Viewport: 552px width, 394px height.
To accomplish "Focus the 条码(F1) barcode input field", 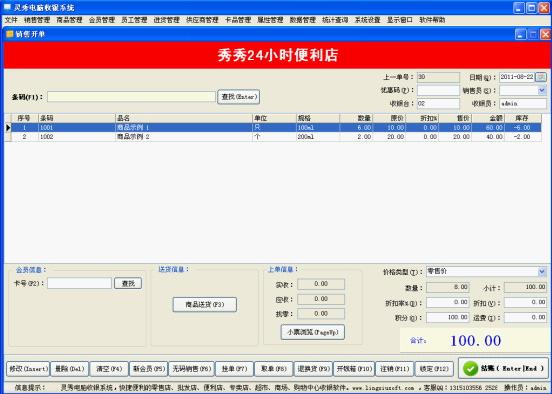I will 131,96.
